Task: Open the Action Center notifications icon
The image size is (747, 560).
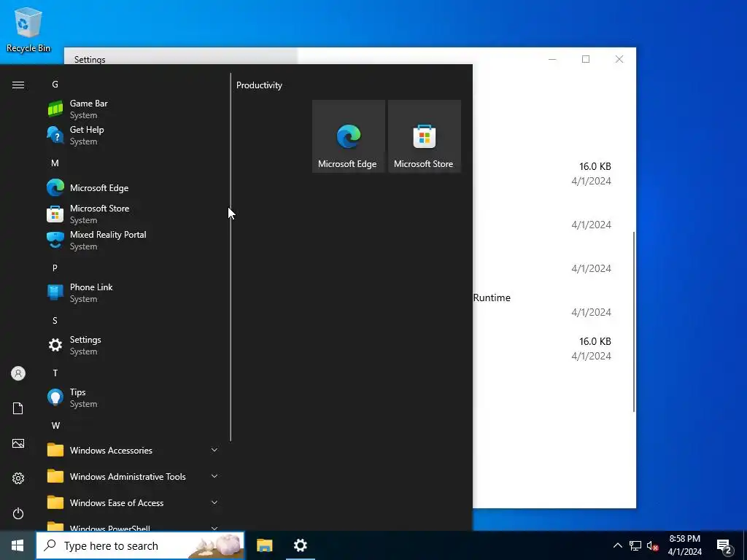Action: [x=724, y=547]
